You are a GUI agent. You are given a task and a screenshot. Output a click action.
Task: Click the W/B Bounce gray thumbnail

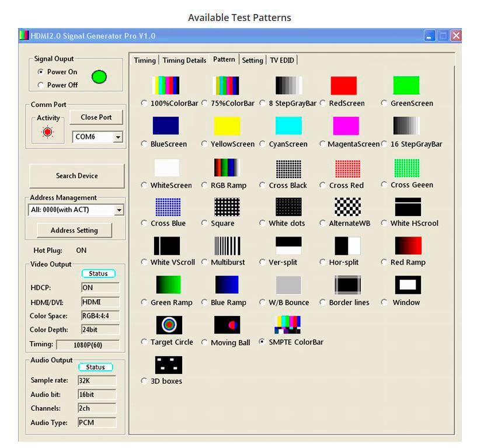(x=288, y=285)
